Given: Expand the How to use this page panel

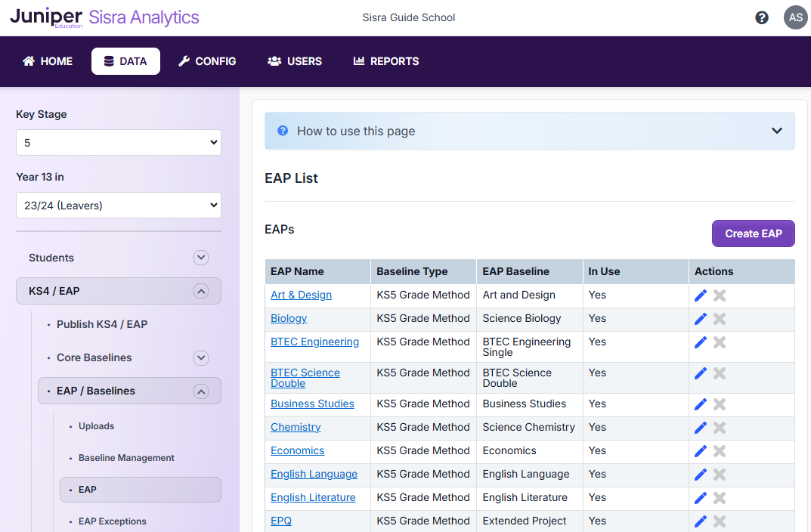Looking at the screenshot, I should point(776,131).
